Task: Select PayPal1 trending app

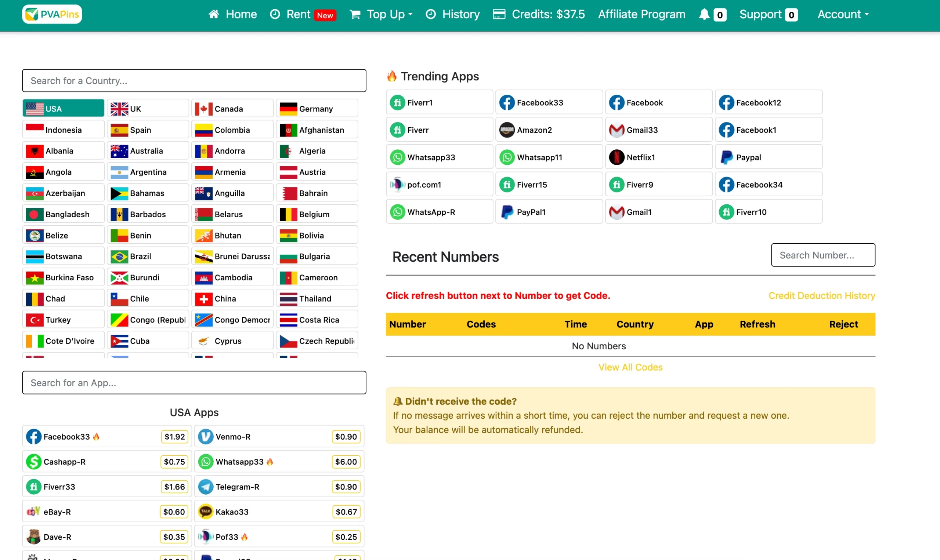Action: (549, 212)
